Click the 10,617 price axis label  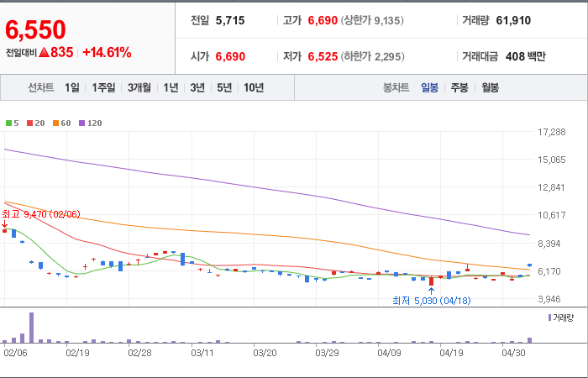[551, 215]
